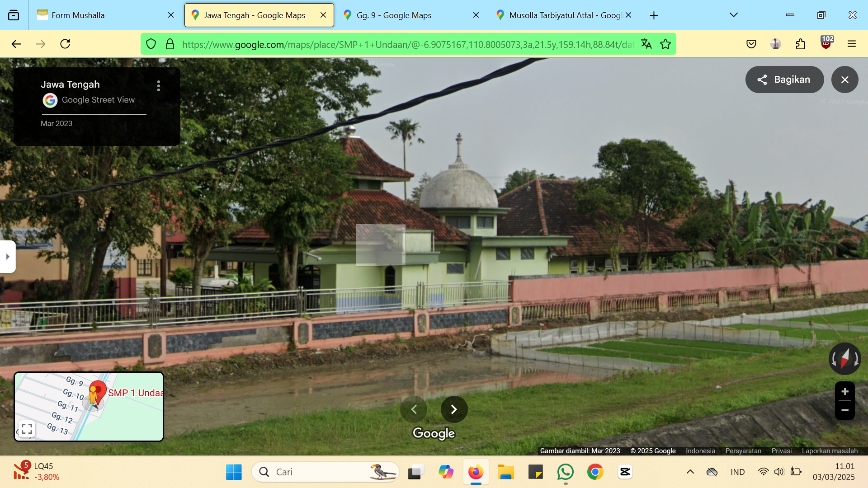
Task: Move to previous Street View position arrow
Action: tap(414, 409)
